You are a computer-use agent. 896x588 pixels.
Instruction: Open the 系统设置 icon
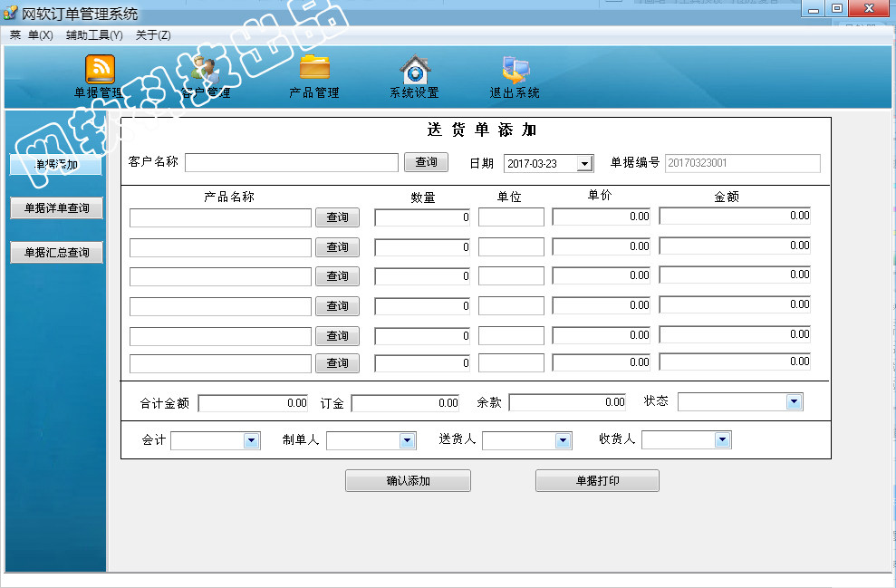pyautogui.click(x=414, y=71)
